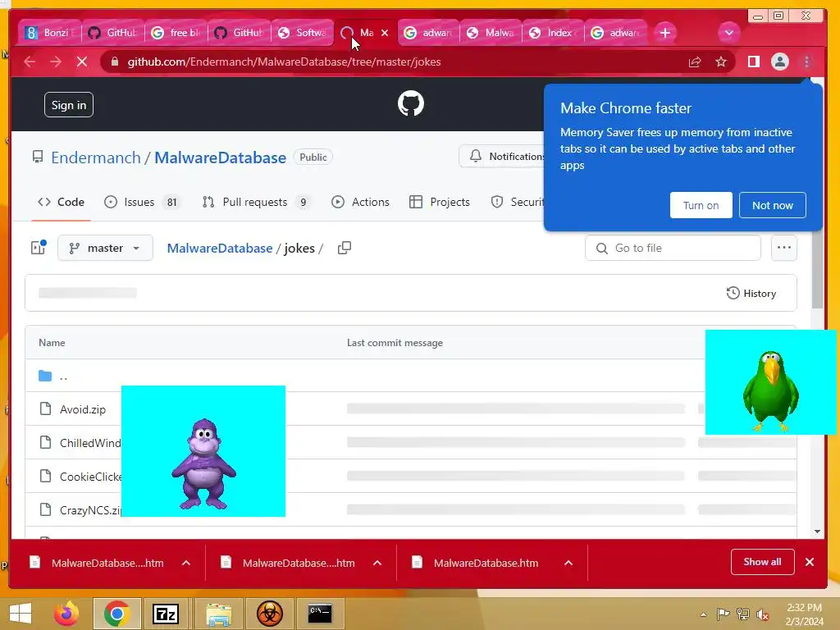Screen dimensions: 840x630
Task: Open a new tab with plus button
Action: (x=664, y=33)
